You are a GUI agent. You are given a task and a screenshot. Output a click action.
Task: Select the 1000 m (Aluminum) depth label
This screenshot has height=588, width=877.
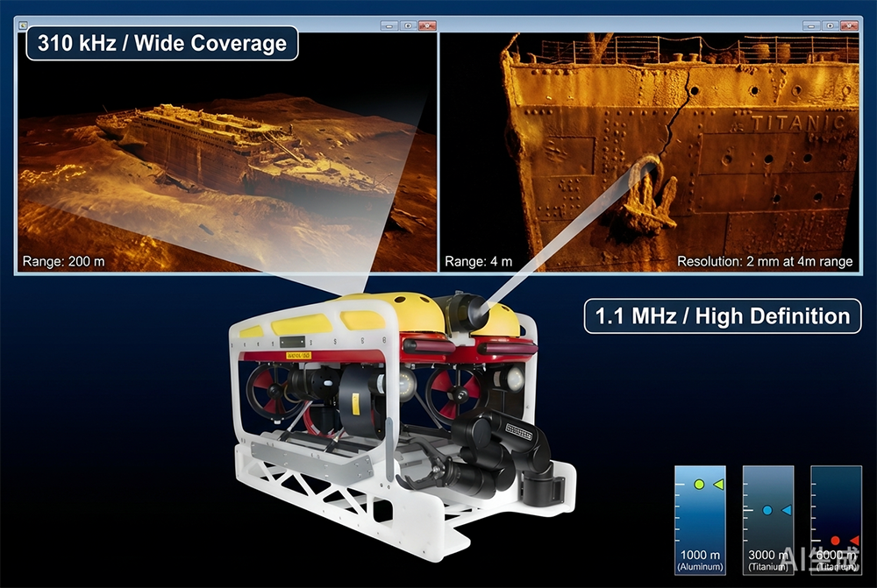tap(700, 561)
